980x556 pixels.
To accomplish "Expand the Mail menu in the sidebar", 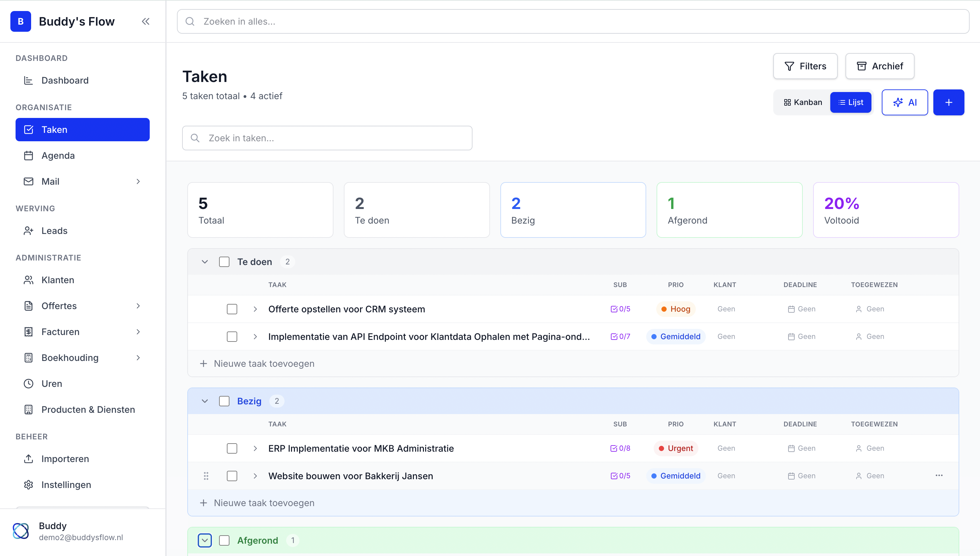I will (138, 181).
